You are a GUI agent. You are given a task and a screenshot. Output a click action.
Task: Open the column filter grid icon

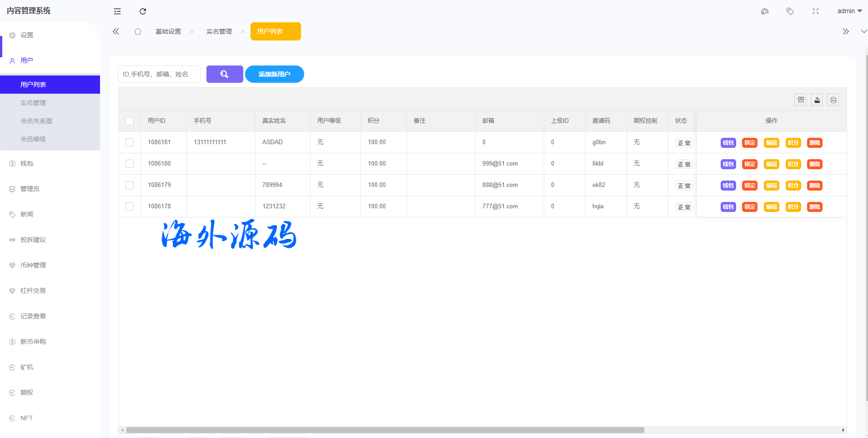click(x=801, y=100)
